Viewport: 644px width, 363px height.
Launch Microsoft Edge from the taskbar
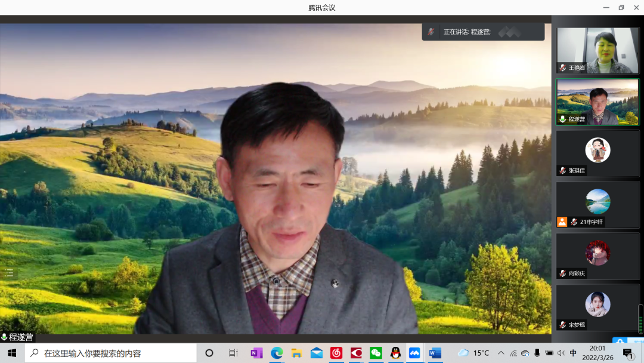coord(277,353)
